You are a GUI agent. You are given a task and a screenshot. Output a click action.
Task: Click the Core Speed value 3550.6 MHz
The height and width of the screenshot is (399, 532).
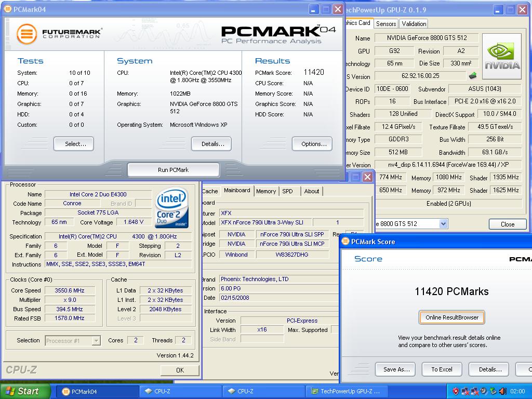pyautogui.click(x=70, y=290)
